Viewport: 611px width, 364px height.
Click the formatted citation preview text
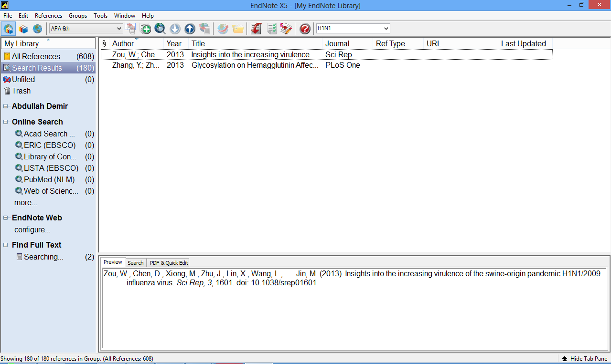tap(352, 278)
